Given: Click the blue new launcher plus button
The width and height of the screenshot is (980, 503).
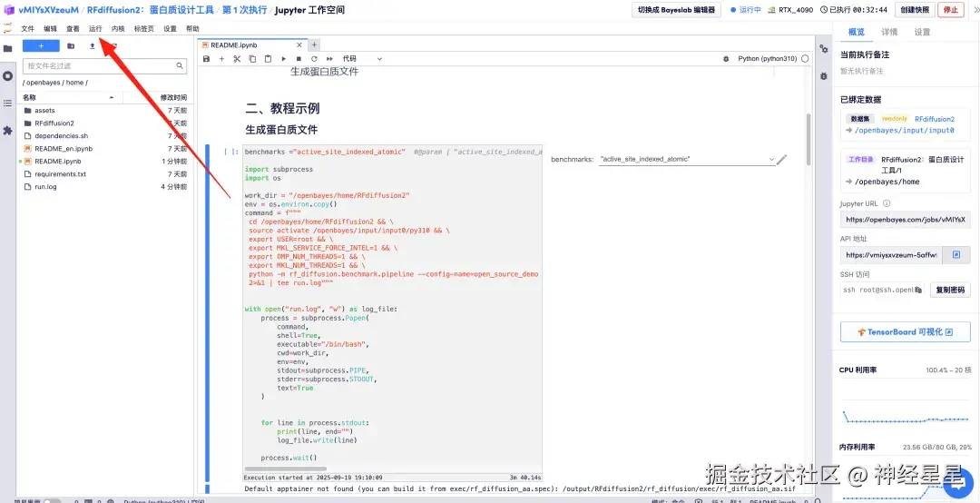Looking at the screenshot, I should 41,45.
